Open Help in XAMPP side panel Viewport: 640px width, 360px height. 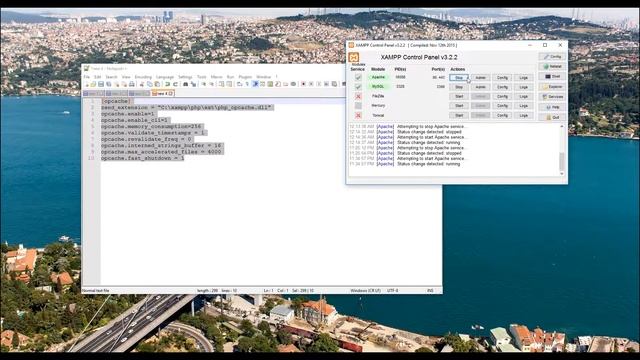click(x=552, y=107)
